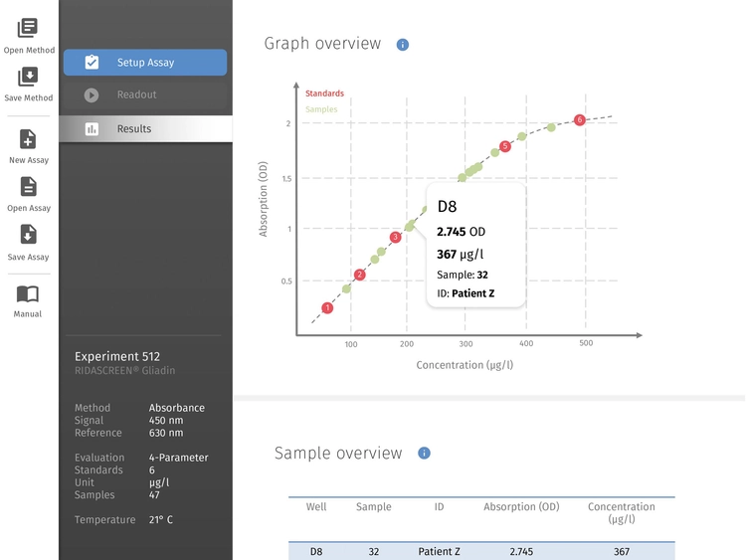Click standard point 5 on graph
Viewport: 746px width, 560px height.
click(505, 146)
